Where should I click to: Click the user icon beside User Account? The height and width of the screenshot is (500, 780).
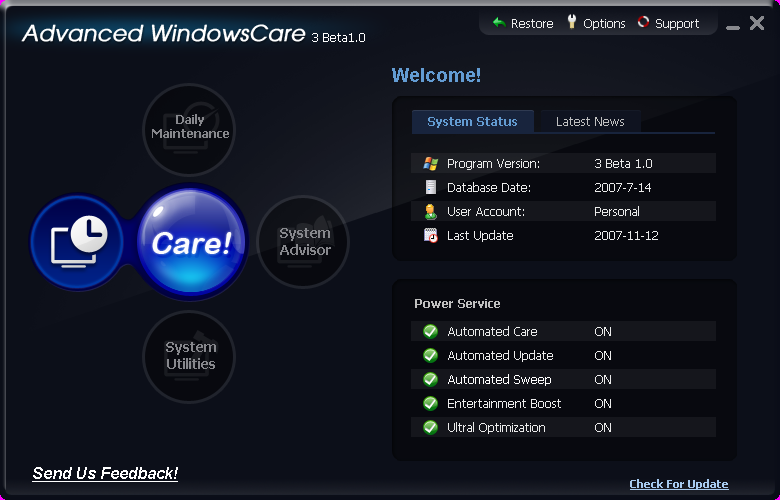pos(430,211)
